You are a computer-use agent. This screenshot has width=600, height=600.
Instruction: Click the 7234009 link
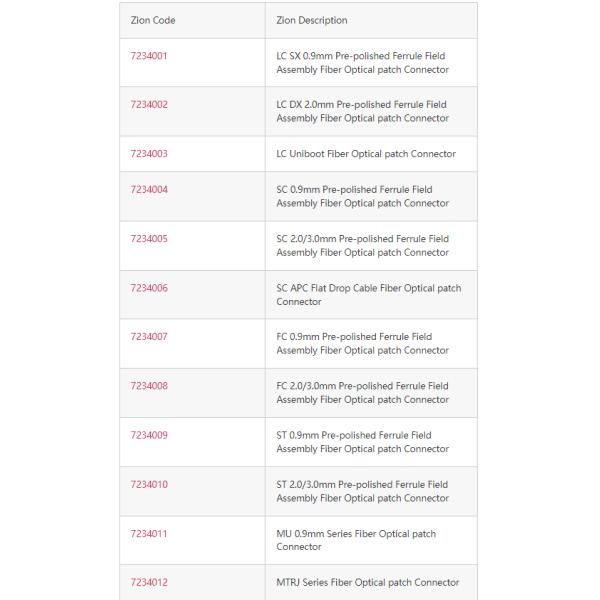pyautogui.click(x=149, y=435)
